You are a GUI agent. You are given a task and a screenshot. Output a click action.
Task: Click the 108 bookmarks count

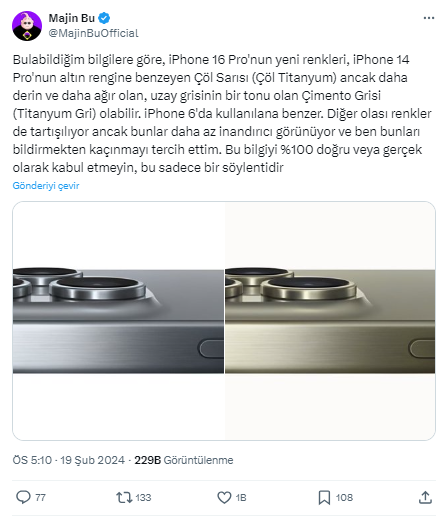tap(344, 498)
